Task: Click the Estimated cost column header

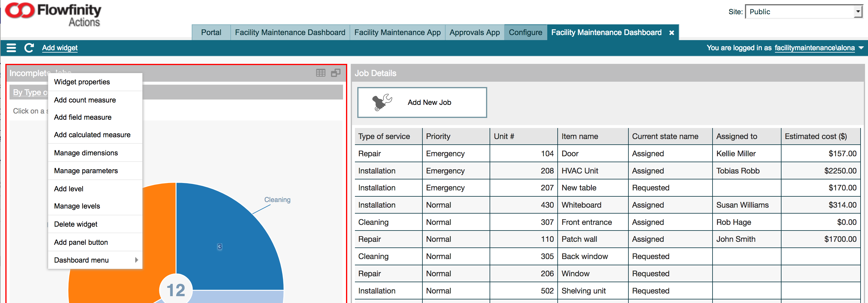Action: 815,136
